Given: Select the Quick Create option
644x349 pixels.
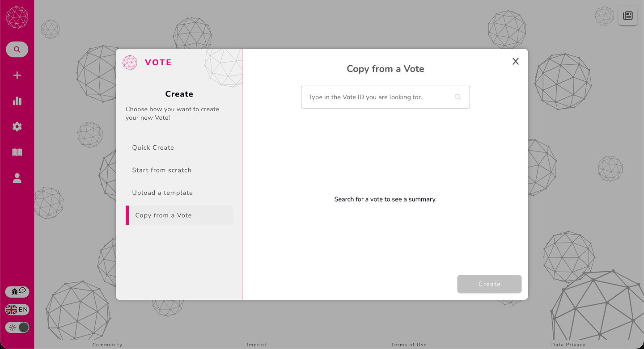Looking at the screenshot, I should (153, 147).
